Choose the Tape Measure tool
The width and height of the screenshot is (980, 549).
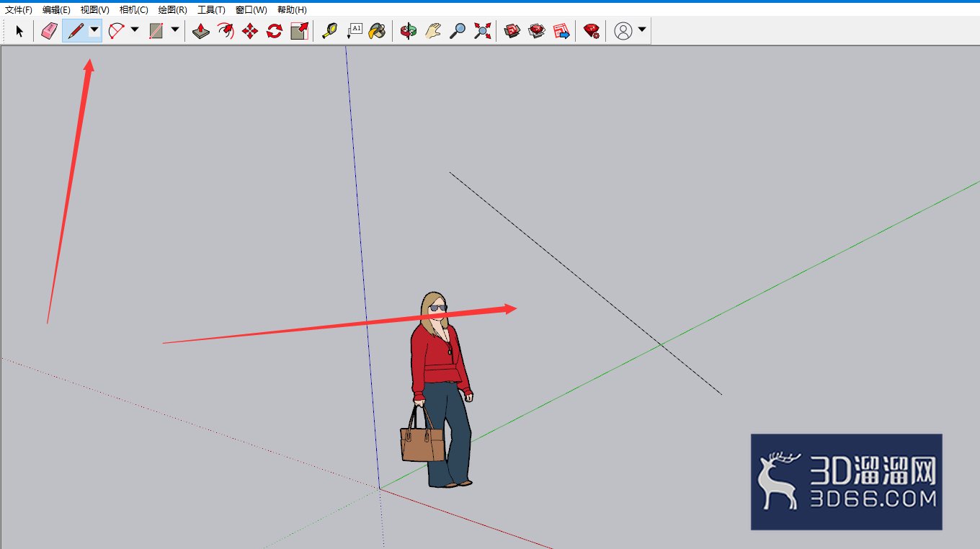[329, 31]
